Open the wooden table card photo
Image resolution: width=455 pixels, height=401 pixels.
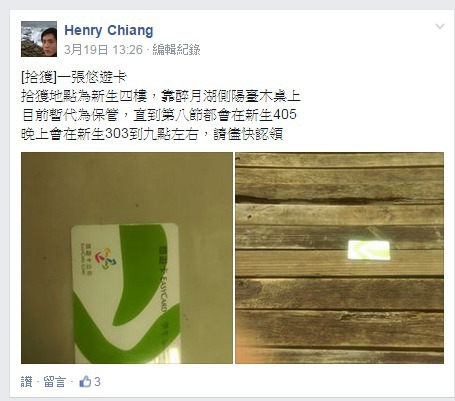339,258
